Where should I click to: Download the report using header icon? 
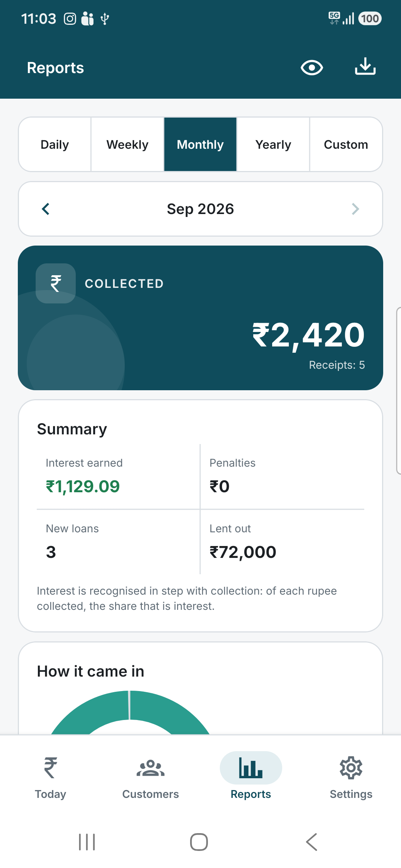[365, 67]
